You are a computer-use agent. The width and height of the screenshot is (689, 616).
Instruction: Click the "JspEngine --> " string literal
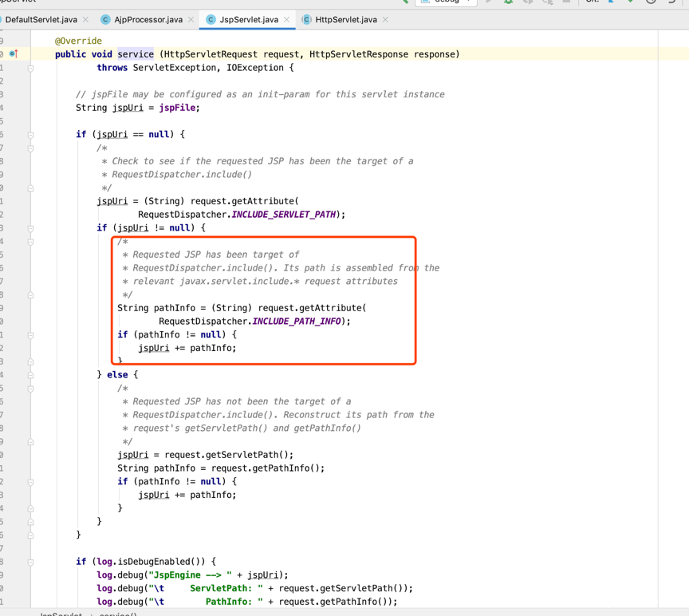point(191,575)
